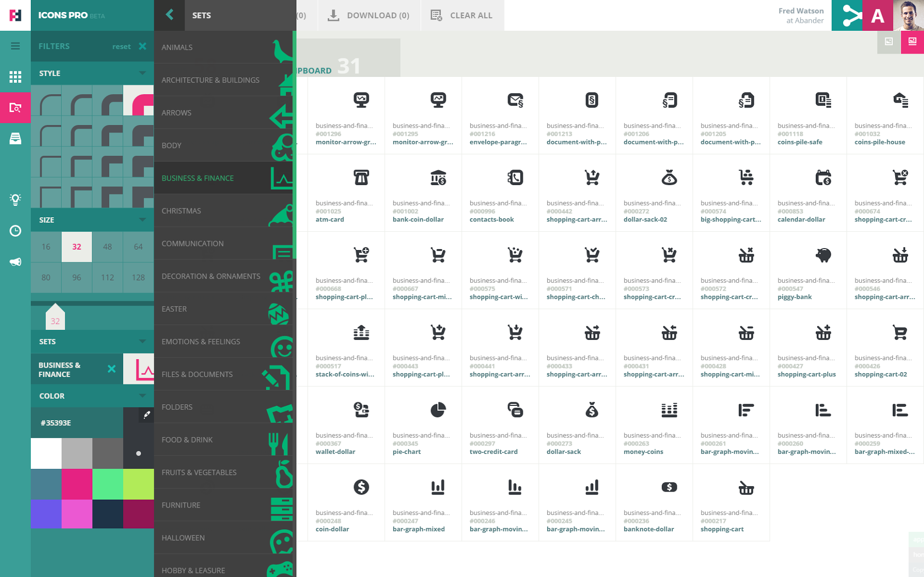Select the pie-chart icon
The image size is (924, 577).
[x=438, y=410]
